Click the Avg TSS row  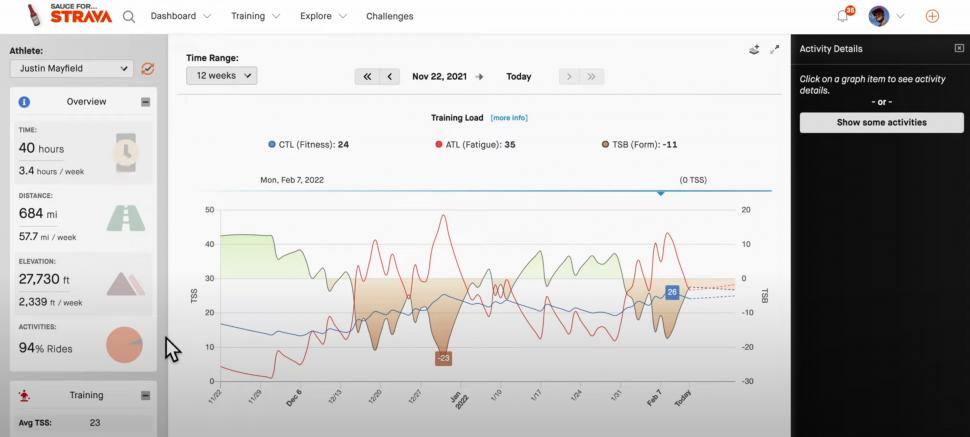click(83, 423)
